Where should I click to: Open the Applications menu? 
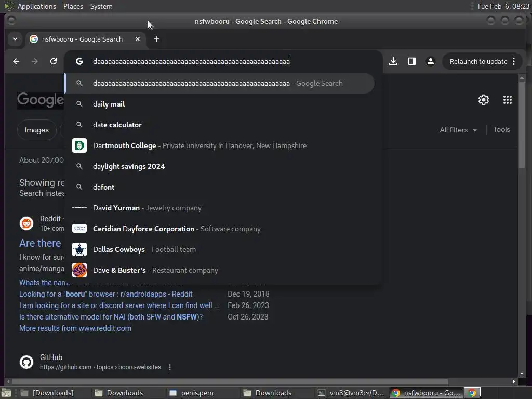37,6
